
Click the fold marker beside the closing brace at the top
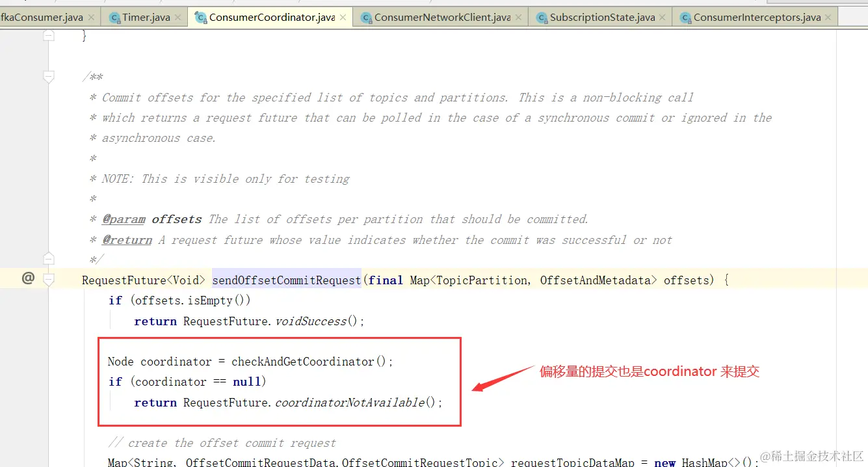click(49, 36)
